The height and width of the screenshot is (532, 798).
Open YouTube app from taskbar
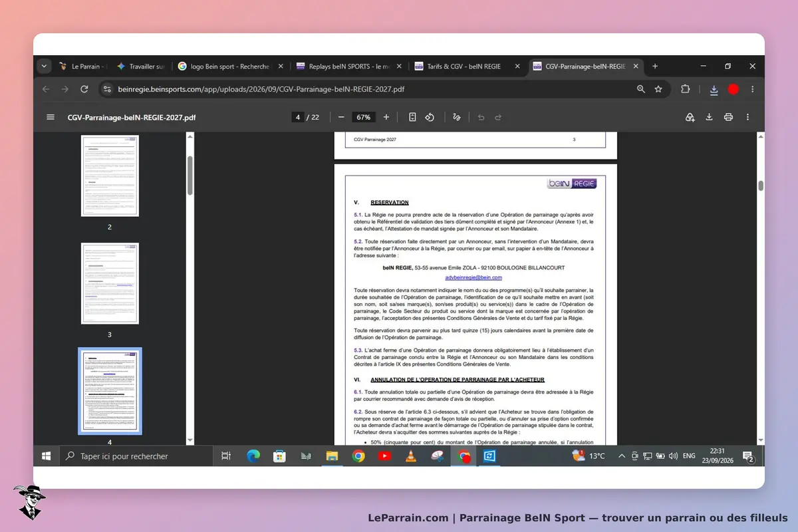coord(384,456)
